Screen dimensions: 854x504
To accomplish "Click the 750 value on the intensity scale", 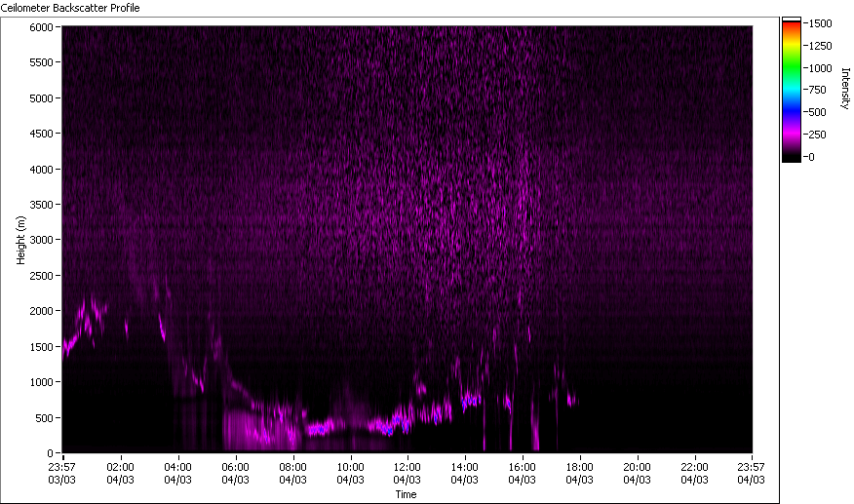I will tap(818, 90).
